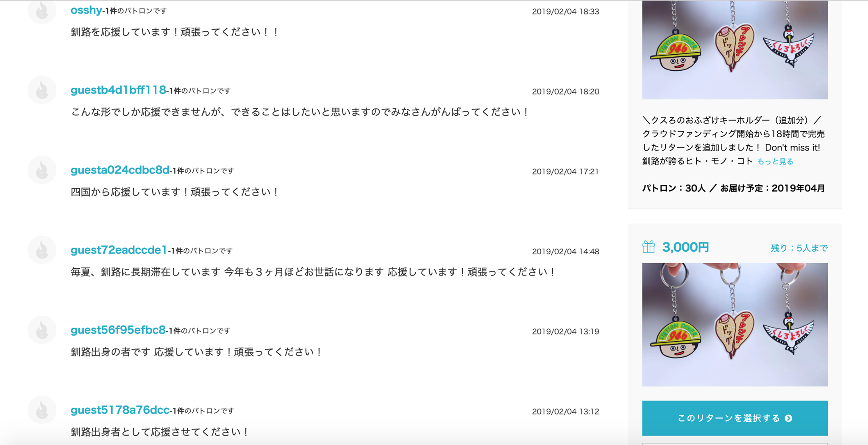Click guest72eadccde1's flame avatar icon
The width and height of the screenshot is (868, 445).
[x=42, y=250]
